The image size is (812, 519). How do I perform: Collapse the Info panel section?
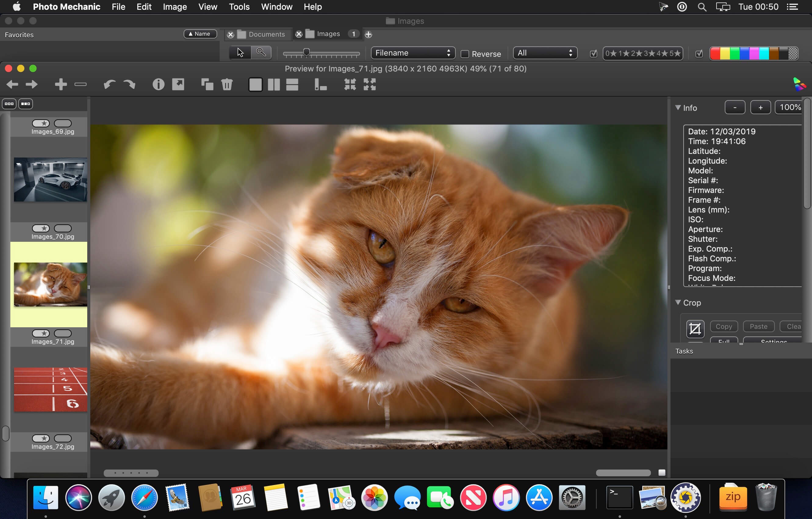pyautogui.click(x=678, y=108)
